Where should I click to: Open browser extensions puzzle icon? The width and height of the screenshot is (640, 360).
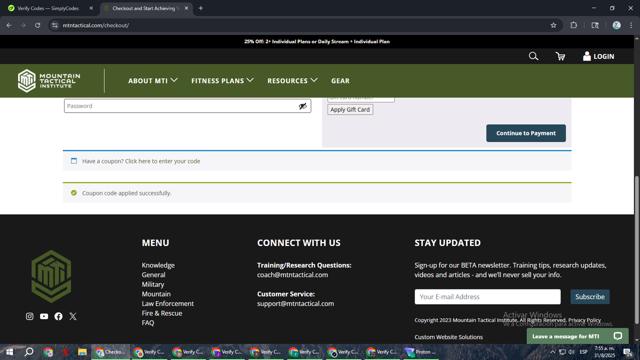(x=573, y=25)
